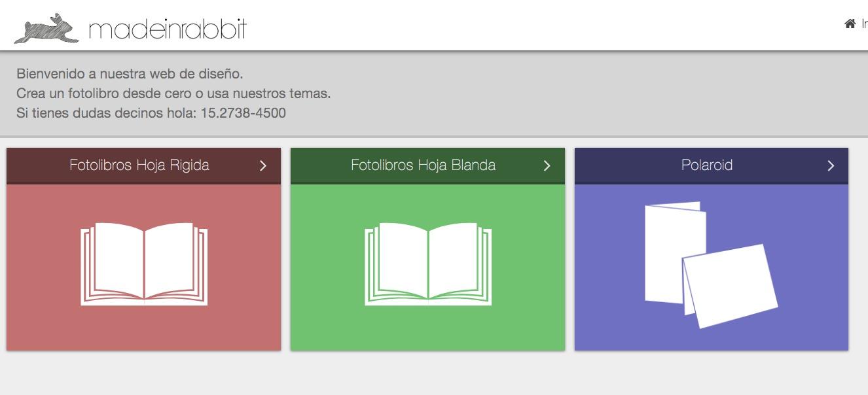Open the Fotolibros Hoja Blanda title

[x=423, y=165]
